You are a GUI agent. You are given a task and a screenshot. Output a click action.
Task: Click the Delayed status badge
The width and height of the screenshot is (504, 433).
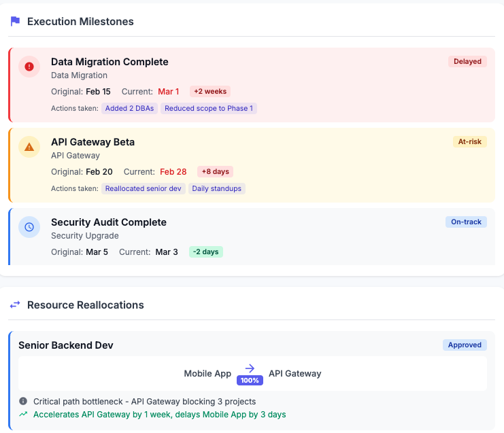(467, 61)
